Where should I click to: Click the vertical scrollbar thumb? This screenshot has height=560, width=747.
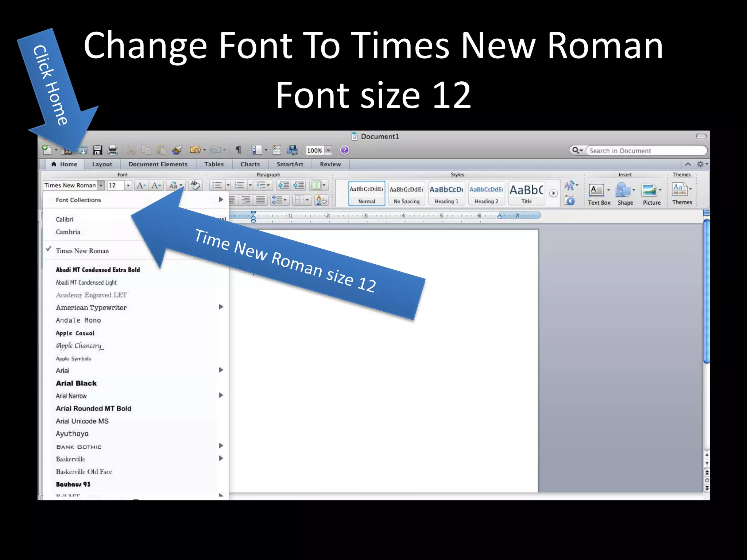(x=707, y=291)
